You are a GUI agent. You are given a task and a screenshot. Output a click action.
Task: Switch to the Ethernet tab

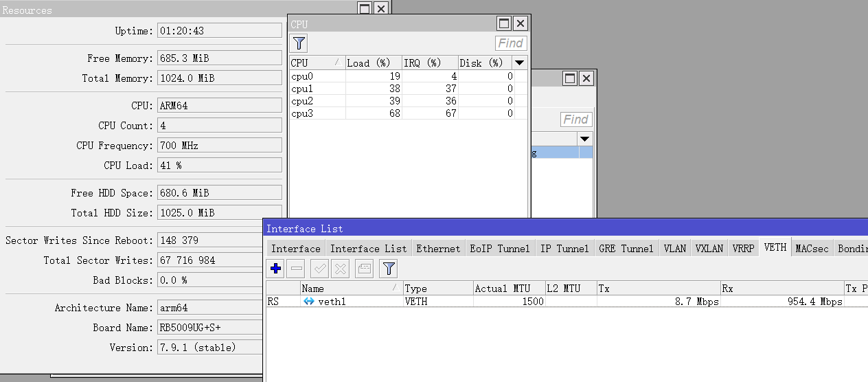tap(438, 249)
